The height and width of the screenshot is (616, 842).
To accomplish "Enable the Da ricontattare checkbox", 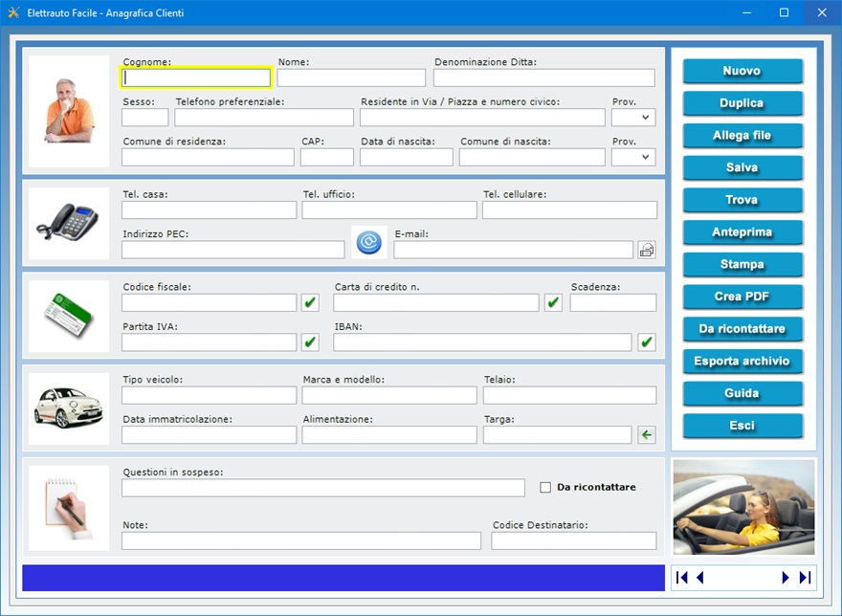I will (545, 487).
